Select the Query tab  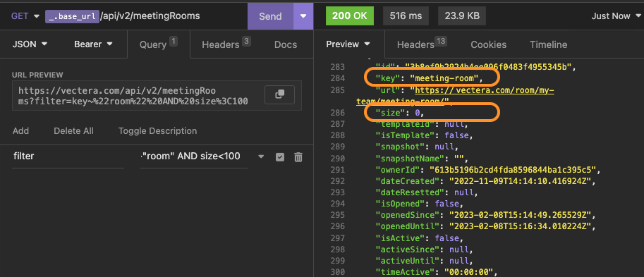coord(159,44)
